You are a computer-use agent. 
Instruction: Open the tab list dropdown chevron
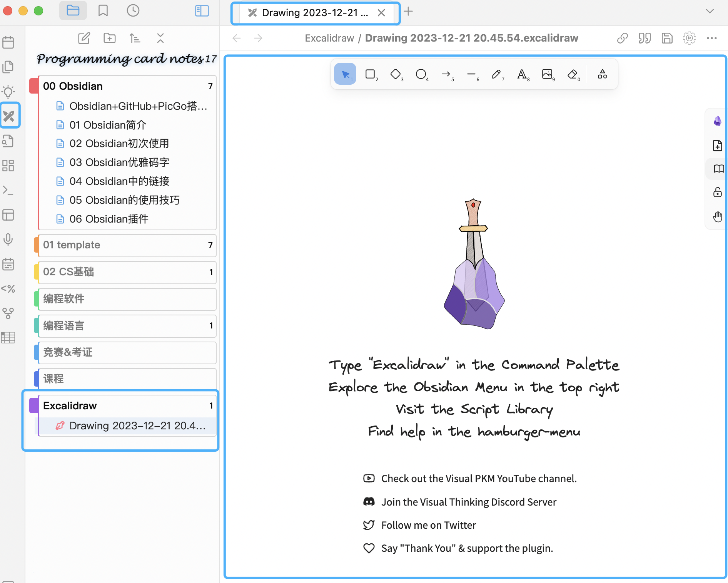[710, 11]
